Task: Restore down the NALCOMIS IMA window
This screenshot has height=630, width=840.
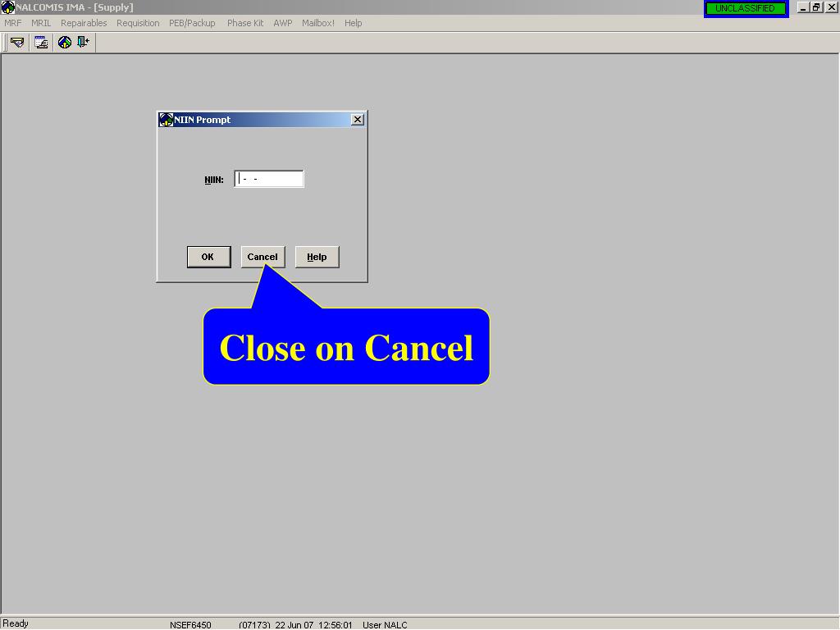Action: (x=816, y=7)
